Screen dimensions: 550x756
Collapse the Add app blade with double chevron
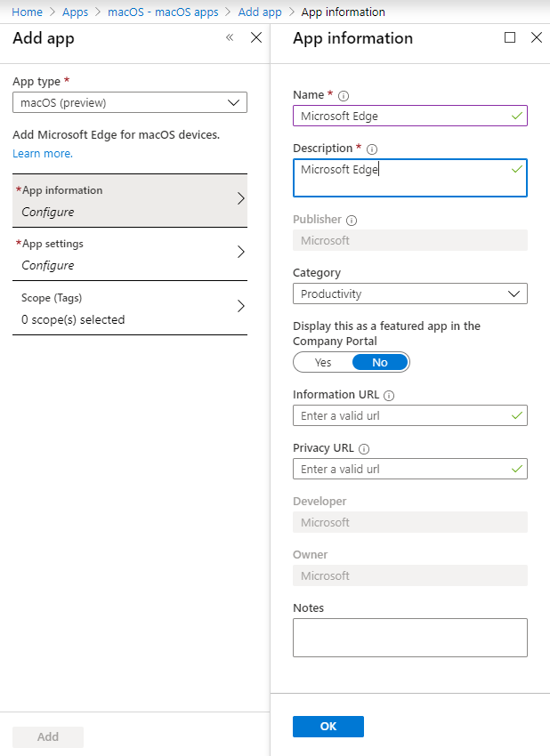click(x=230, y=37)
